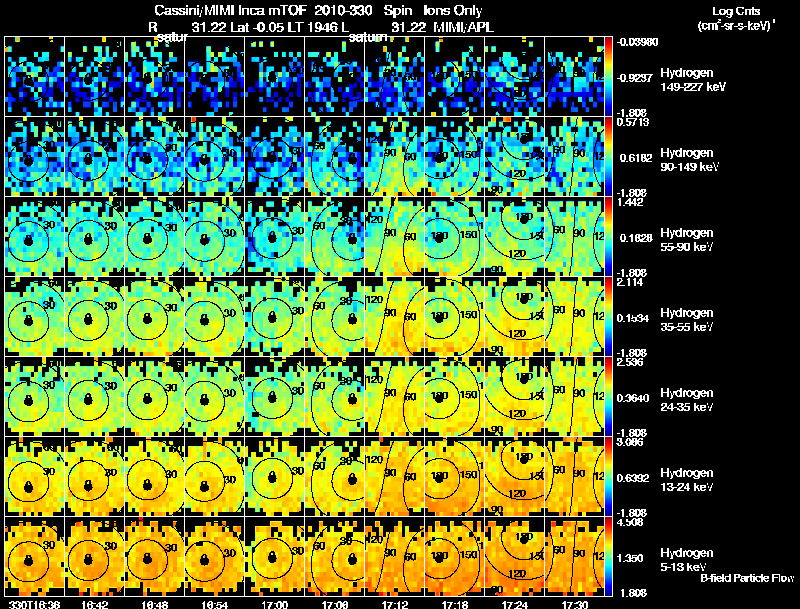
Task: Click the 330T16:36 time axis label
Action: click(x=33, y=604)
